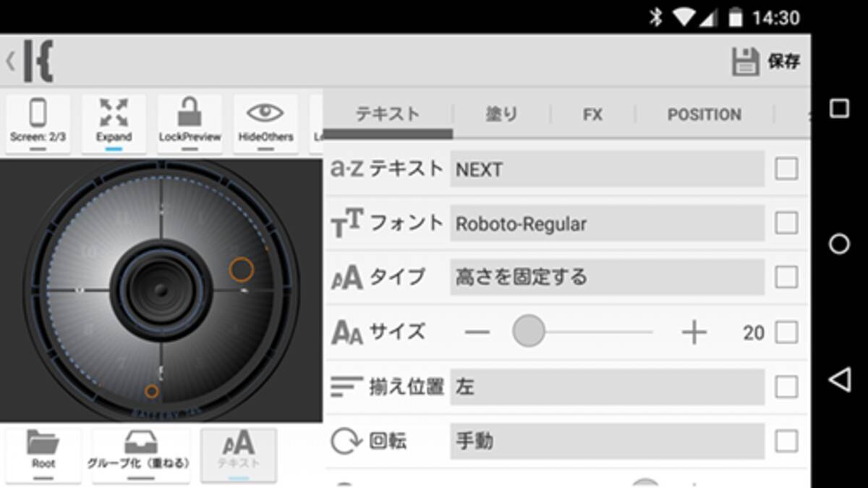868x488 pixels.
Task: Click the plus button to increase size
Action: (x=693, y=332)
